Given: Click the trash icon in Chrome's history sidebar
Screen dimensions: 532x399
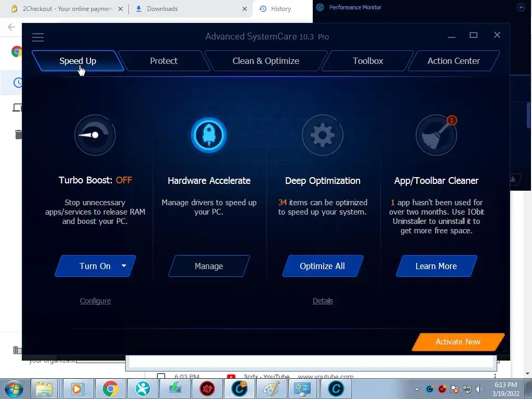Looking at the screenshot, I should click(x=18, y=135).
